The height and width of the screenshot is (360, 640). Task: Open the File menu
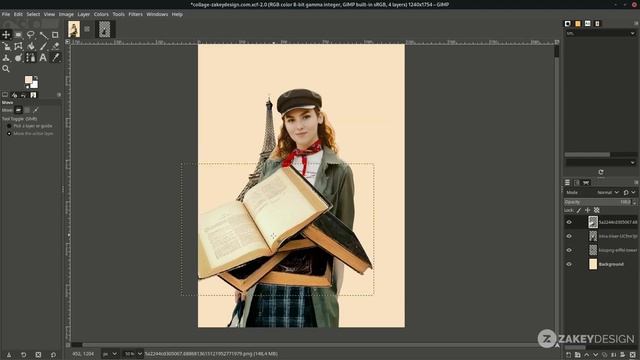6,14
